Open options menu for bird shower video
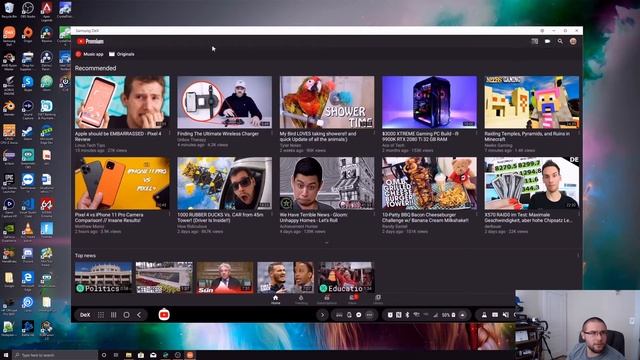The width and height of the screenshot is (640, 360). coord(374,133)
